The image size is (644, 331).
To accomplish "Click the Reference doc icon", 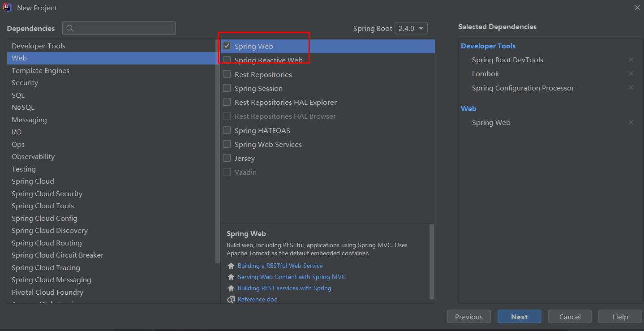I will coord(231,299).
